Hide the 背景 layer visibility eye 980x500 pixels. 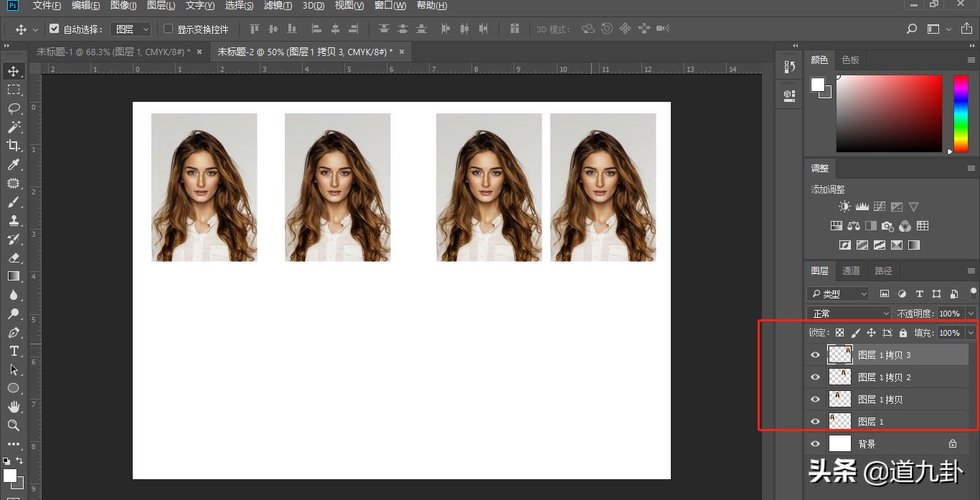815,444
